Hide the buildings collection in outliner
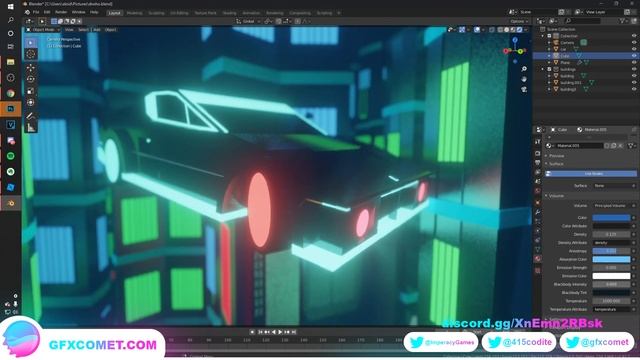This screenshot has width=640, height=360. [634, 69]
